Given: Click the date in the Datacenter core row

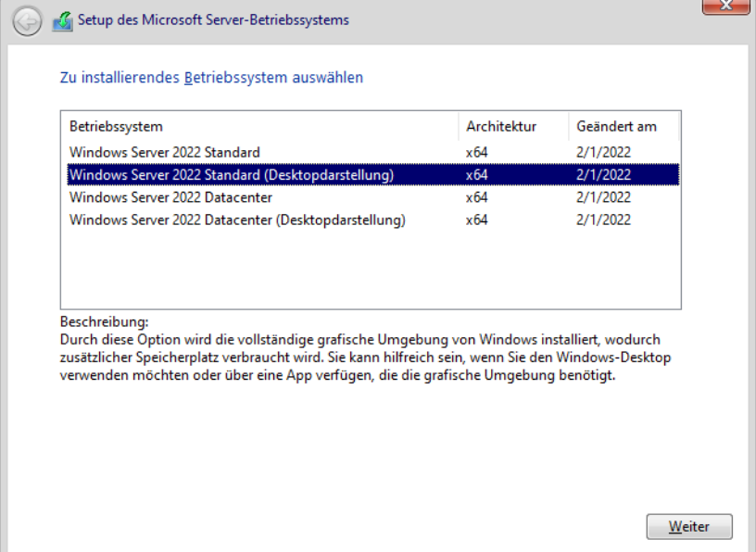Looking at the screenshot, I should click(x=603, y=197).
